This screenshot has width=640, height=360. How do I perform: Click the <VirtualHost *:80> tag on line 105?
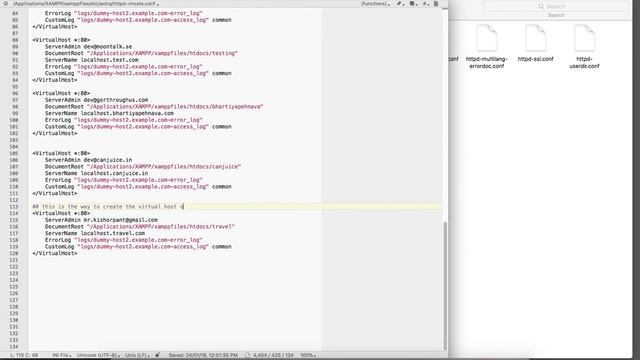point(61,153)
